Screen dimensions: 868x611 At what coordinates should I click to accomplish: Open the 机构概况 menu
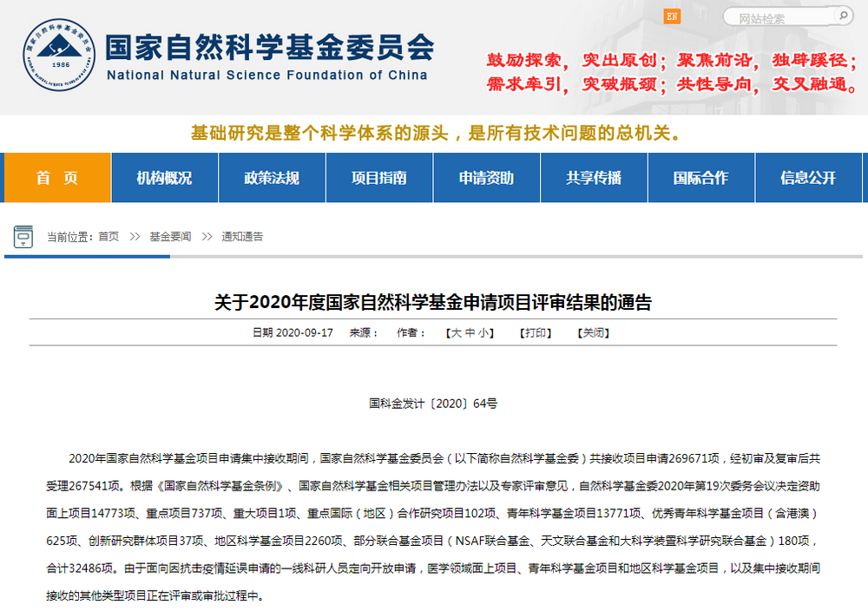click(164, 178)
